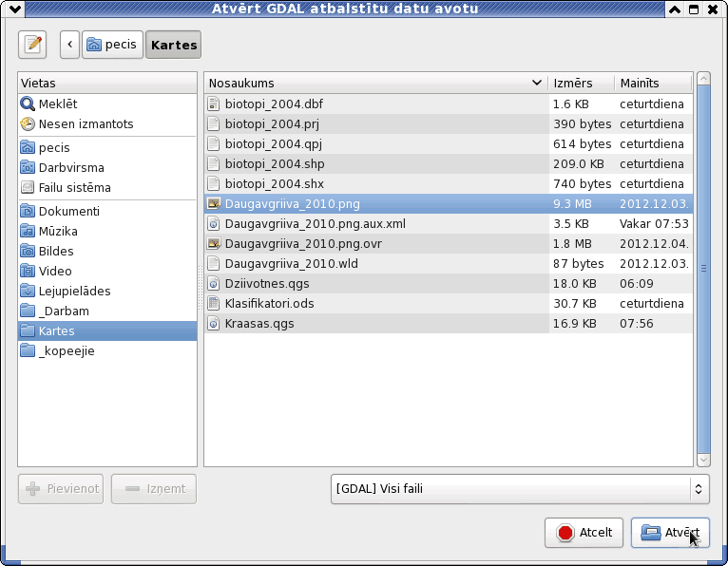Click the Dziivotnes.qgs file icon
728x566 pixels.
213,283
